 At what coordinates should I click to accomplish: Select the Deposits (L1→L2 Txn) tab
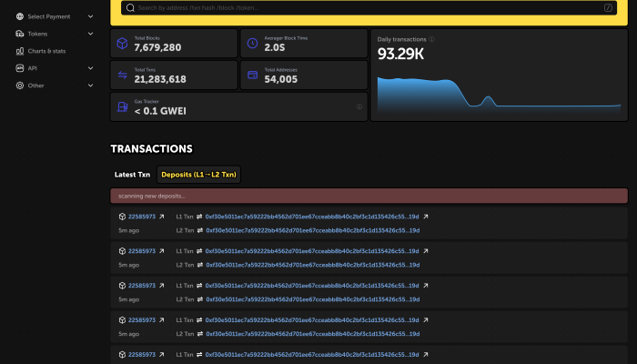click(198, 174)
